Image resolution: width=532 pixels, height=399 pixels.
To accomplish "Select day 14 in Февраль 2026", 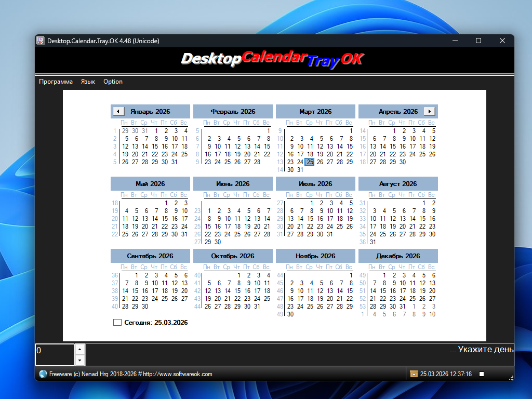I will point(257,146).
